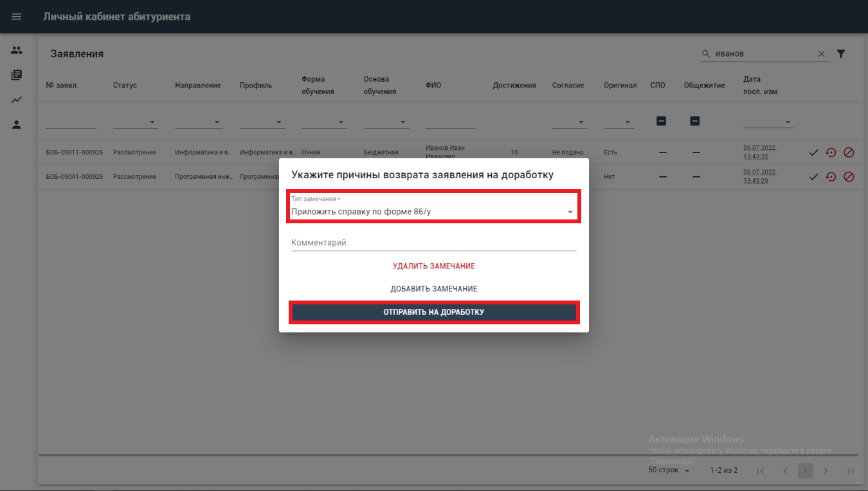Open the Тип замечания dropdown
The image size is (868, 491).
(x=434, y=207)
